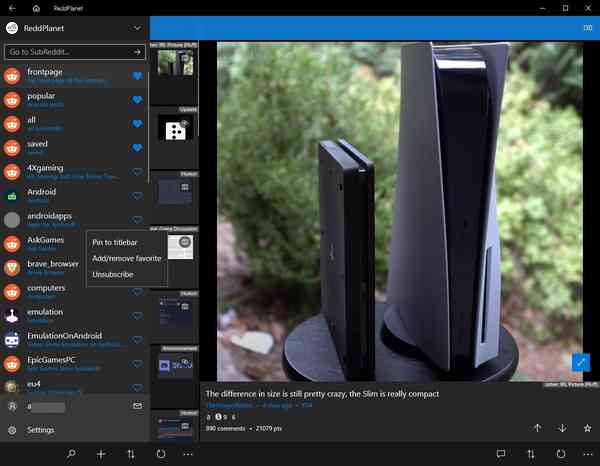Viewport: 600px width, 466px height.
Task: Expand the image with the blue fullscreen button
Action: click(581, 362)
